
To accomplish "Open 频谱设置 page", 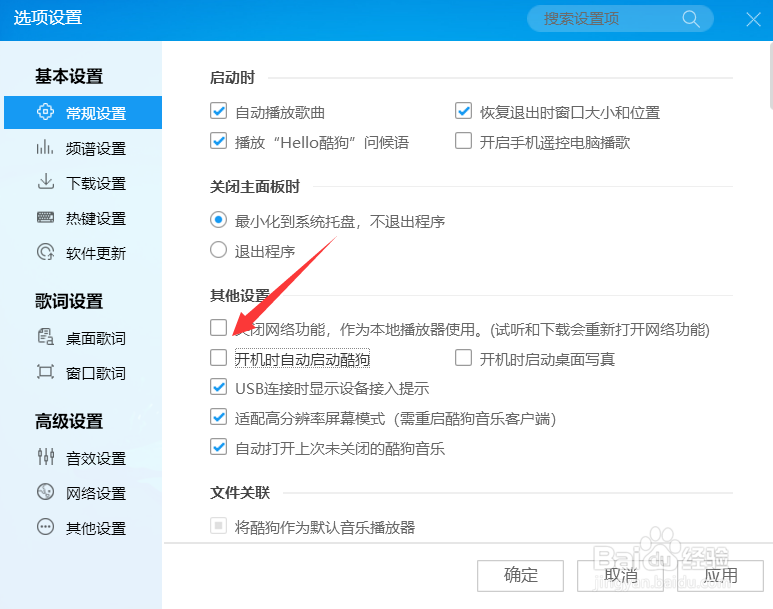I will coord(96,148).
